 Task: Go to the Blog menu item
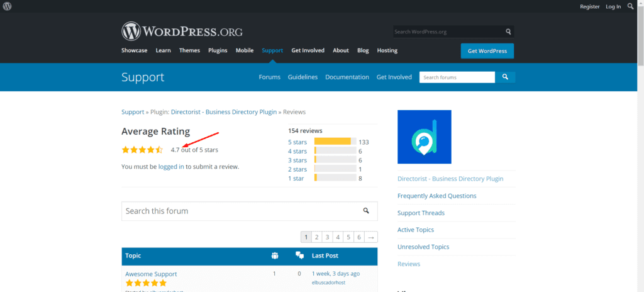click(363, 50)
